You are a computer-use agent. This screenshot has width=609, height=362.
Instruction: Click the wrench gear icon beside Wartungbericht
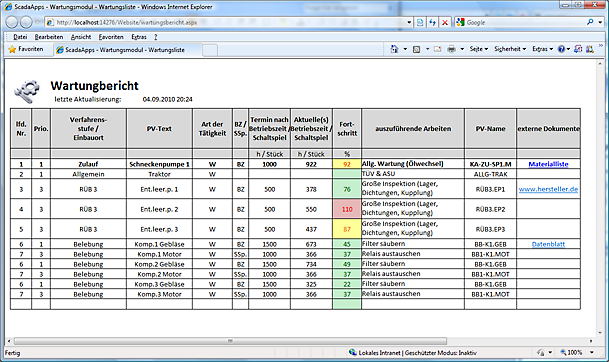pos(26,92)
